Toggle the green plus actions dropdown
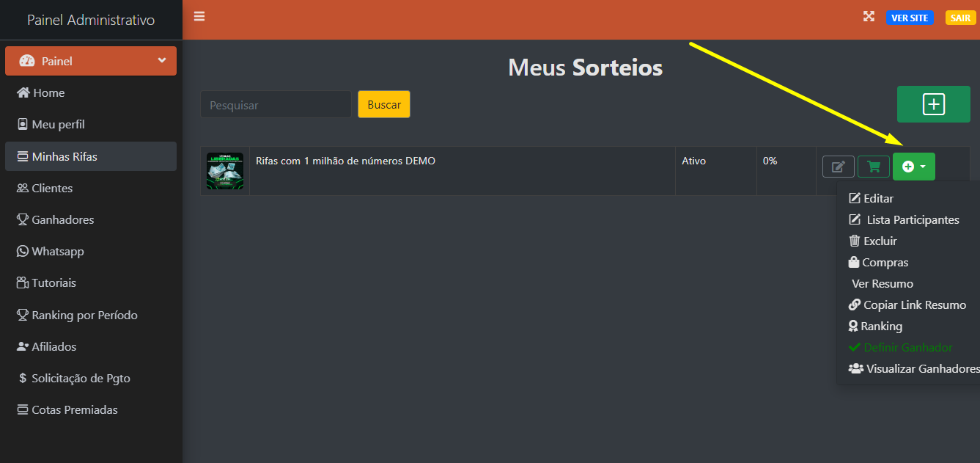 pos(914,167)
